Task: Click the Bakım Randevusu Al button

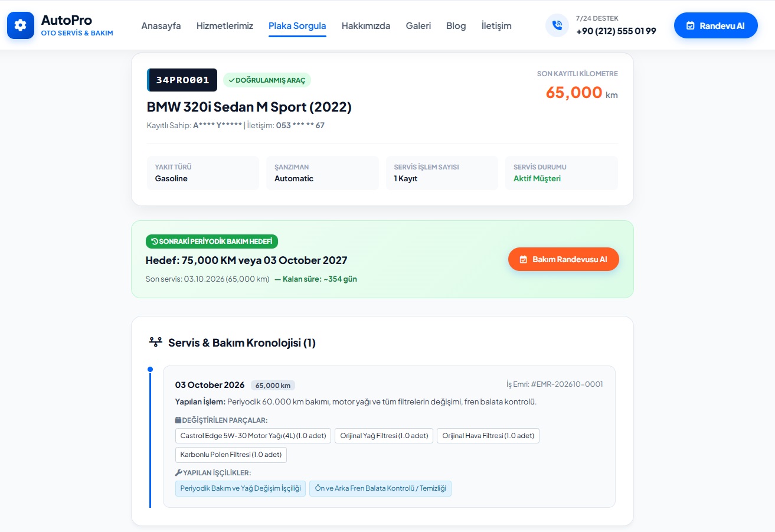Action: pos(564,259)
